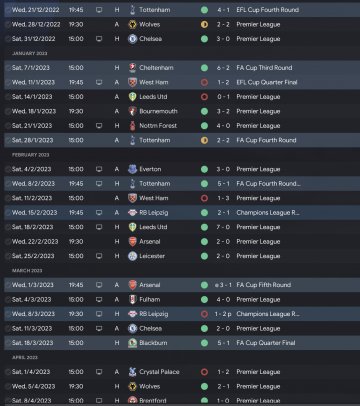Select the Sat 1/4/2023 fixture date

pyautogui.click(x=31, y=372)
